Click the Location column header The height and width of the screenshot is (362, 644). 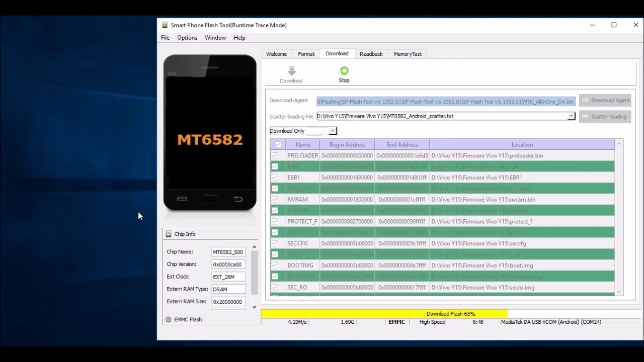coord(522,145)
